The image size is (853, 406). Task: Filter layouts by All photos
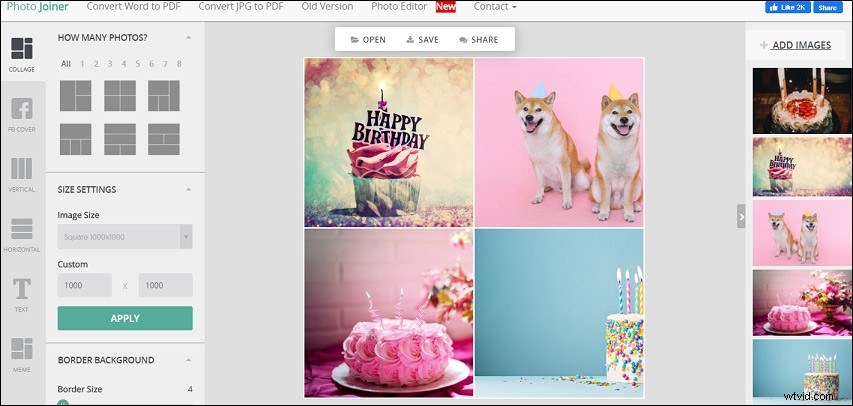coord(66,64)
